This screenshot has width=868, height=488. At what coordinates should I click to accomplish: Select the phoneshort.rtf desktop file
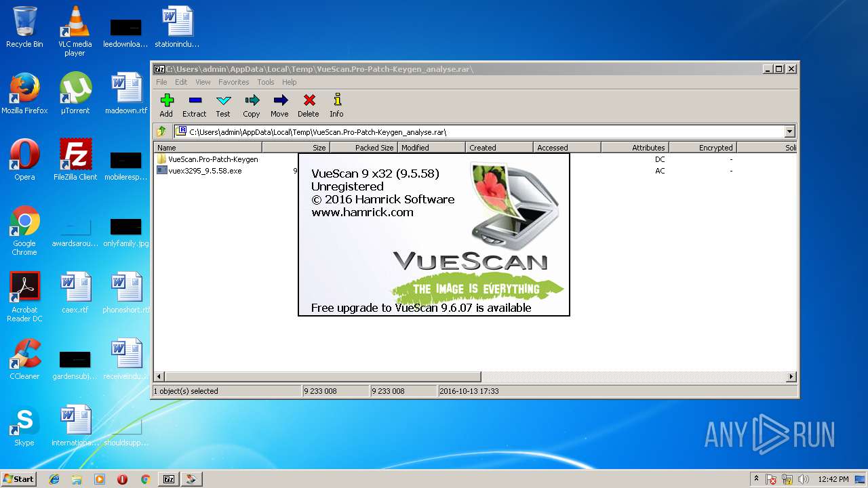(126, 293)
